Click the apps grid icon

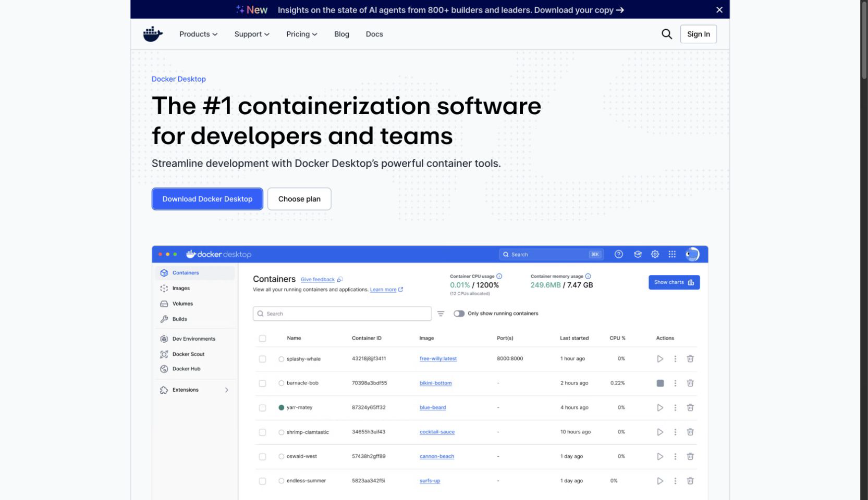click(673, 254)
